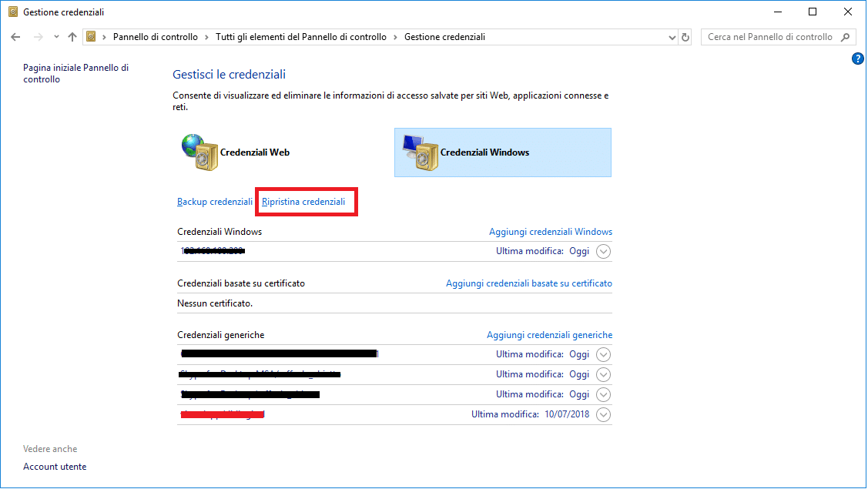Expand the Windows credential entry modified Oggi
Viewport: 868px width, 489px height.
coord(603,251)
